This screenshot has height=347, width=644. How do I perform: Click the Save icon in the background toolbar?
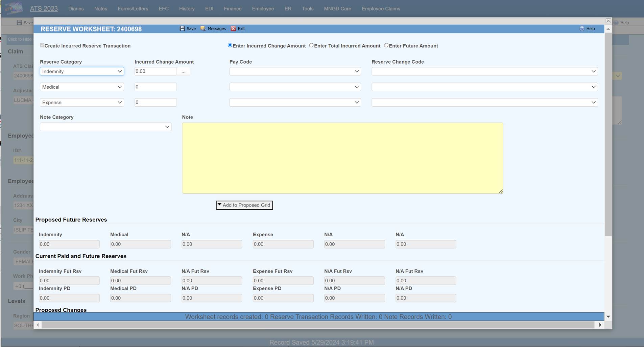(x=19, y=22)
